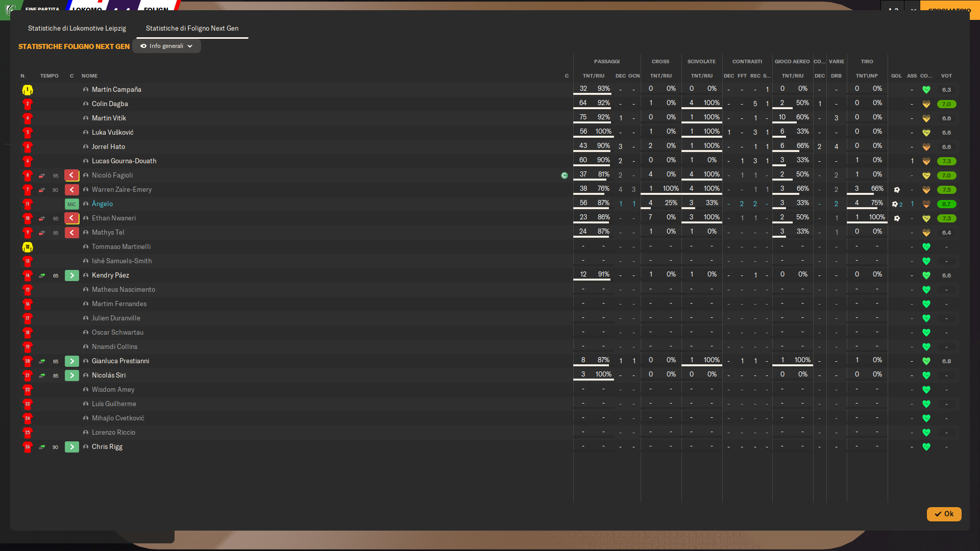Viewport: 980px width, 551px height.
Task: Click Gianluca Prestianni's player name
Action: point(120,361)
